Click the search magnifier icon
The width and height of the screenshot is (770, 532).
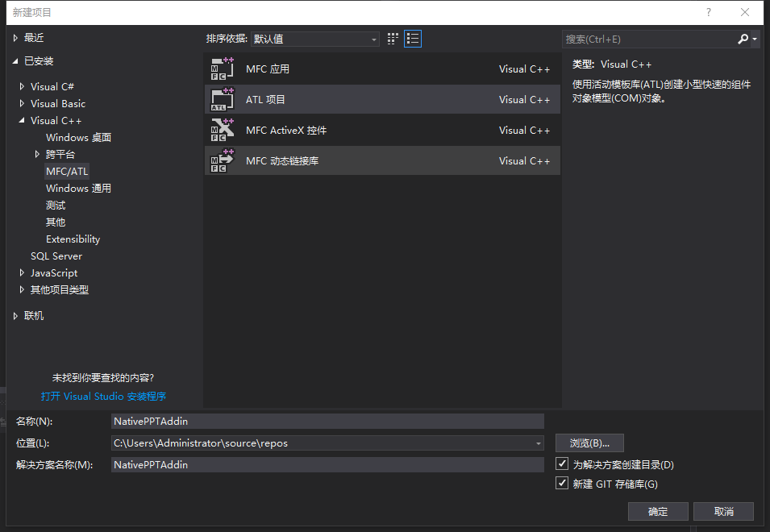(743, 39)
